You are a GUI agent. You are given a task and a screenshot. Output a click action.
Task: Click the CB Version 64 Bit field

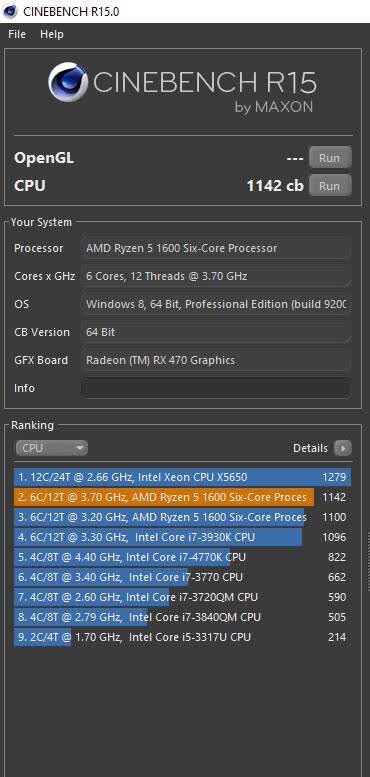pyautogui.click(x=216, y=332)
